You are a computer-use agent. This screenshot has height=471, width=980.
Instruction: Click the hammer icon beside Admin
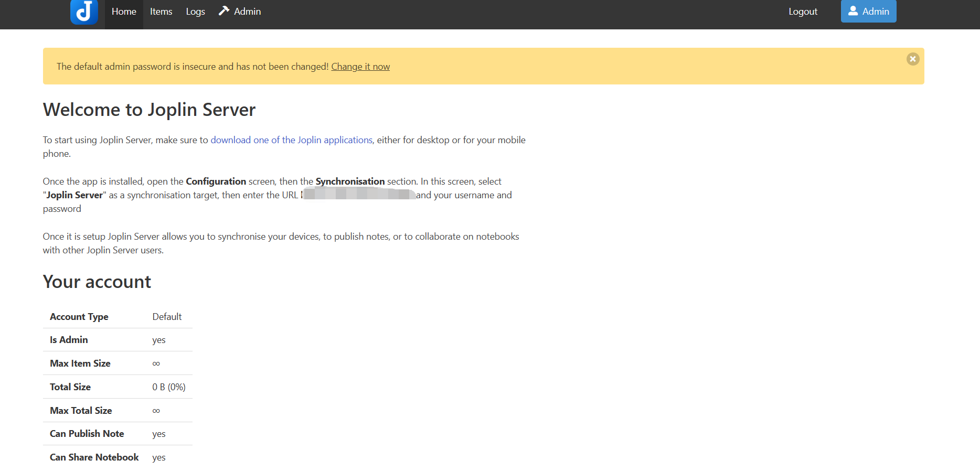tap(224, 11)
